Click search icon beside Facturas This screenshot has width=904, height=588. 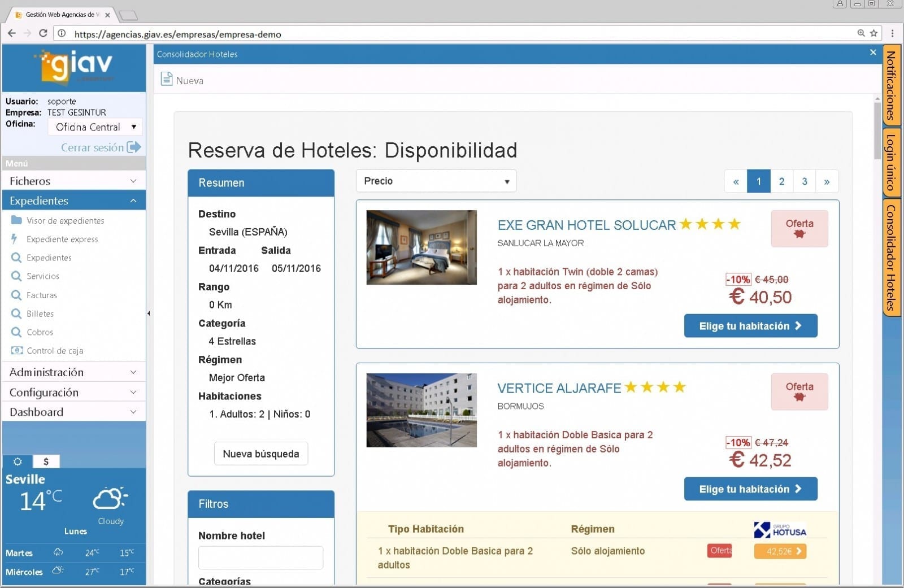pos(16,295)
